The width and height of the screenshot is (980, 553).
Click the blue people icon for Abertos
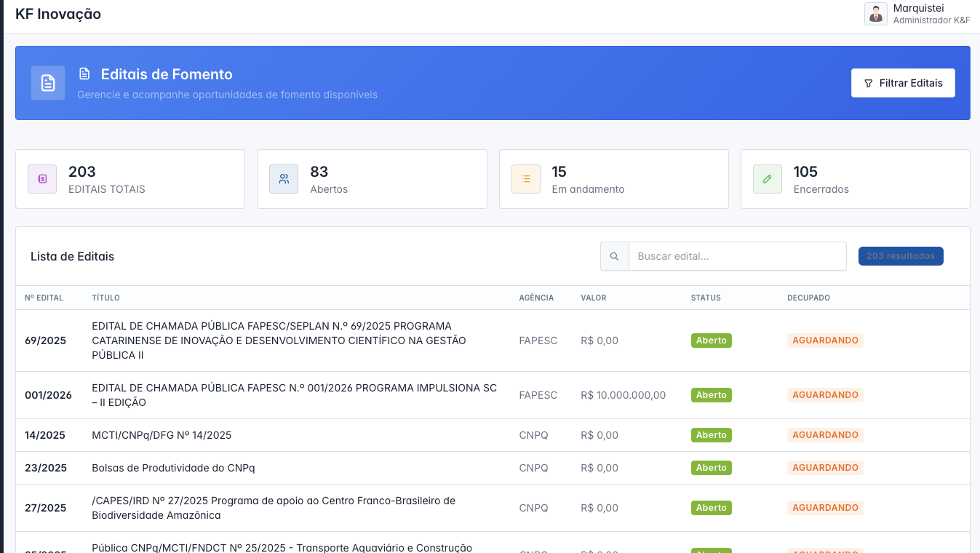point(284,179)
